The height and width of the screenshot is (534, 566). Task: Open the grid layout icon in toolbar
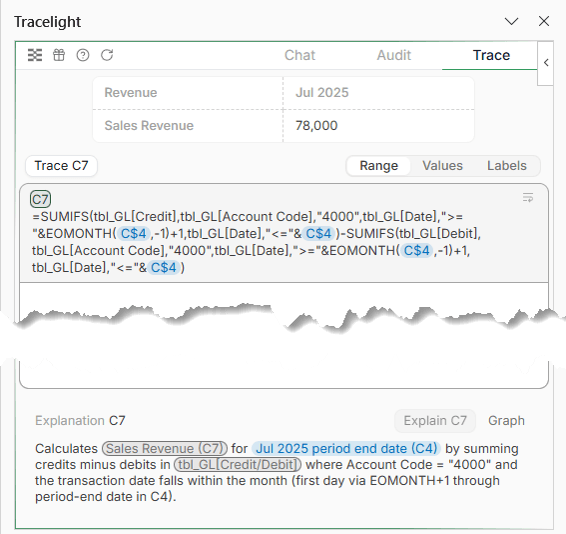[35, 55]
